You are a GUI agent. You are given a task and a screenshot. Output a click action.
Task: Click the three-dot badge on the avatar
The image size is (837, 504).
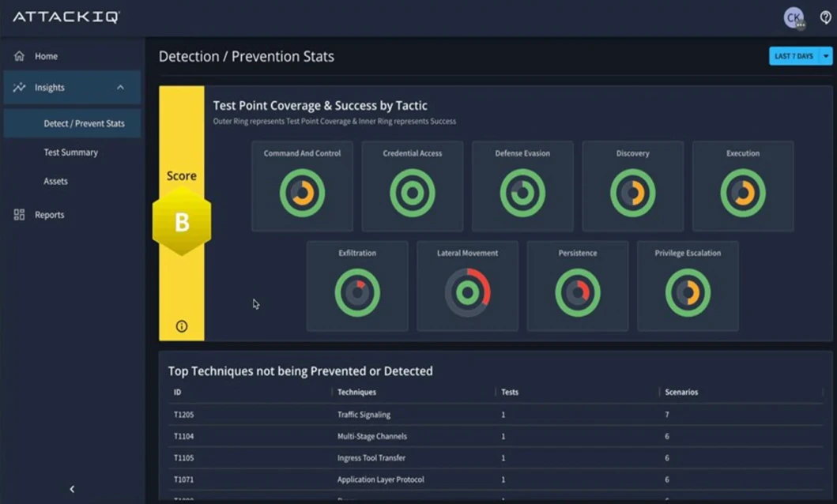(x=802, y=24)
